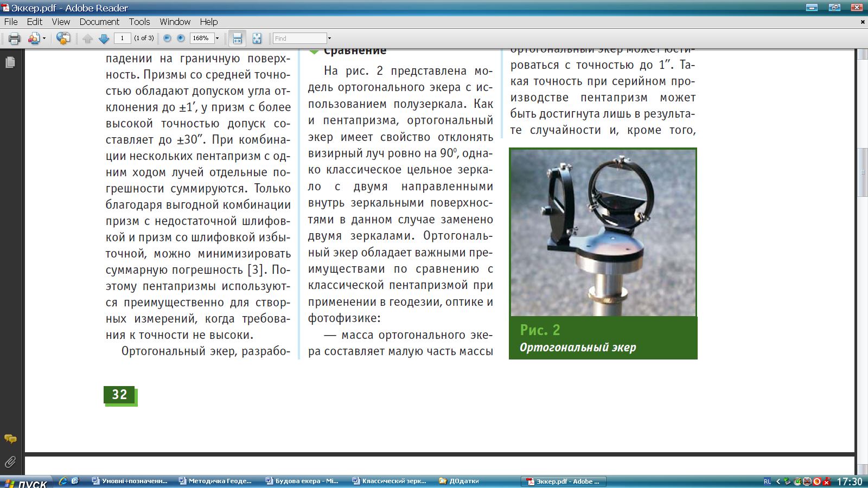Open the Comments panel in sidebar
Screen dimensions: 868x488
point(10,439)
